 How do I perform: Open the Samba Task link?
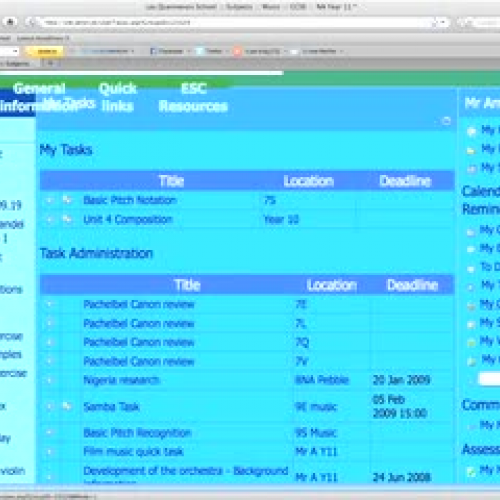111,407
